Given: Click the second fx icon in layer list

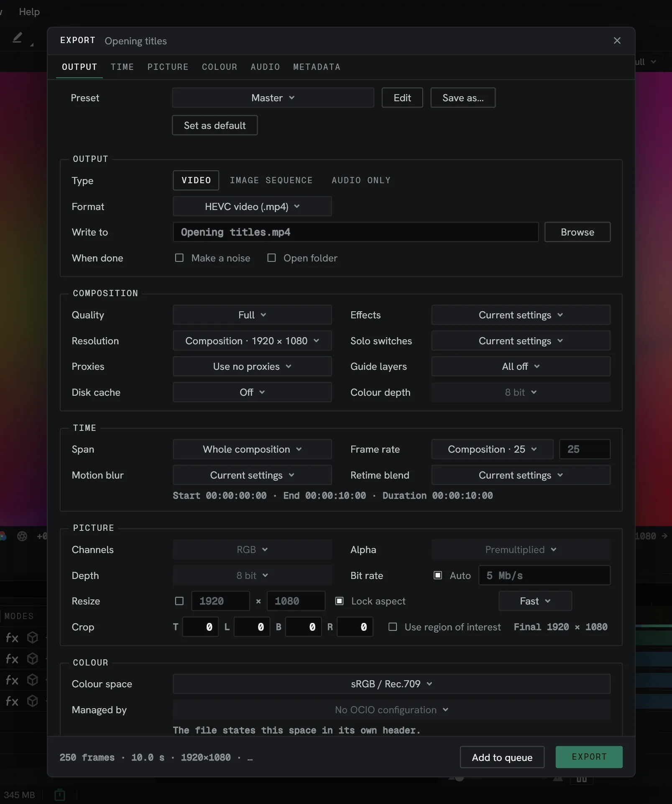Looking at the screenshot, I should (x=12, y=659).
